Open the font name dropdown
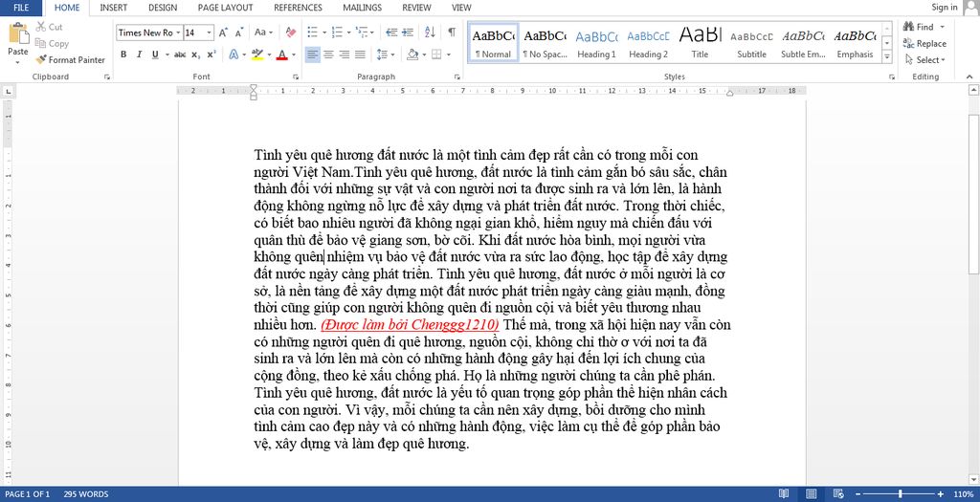 177,33
